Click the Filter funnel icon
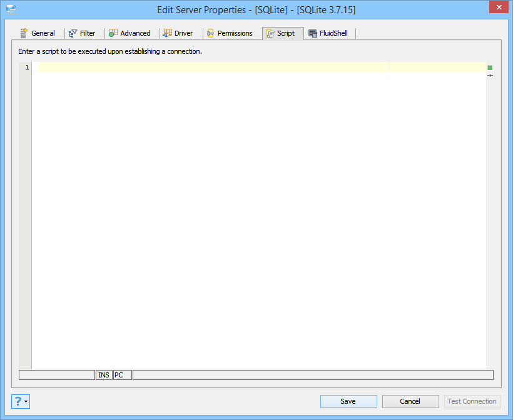Screen dimensions: 513x420 (73, 33)
